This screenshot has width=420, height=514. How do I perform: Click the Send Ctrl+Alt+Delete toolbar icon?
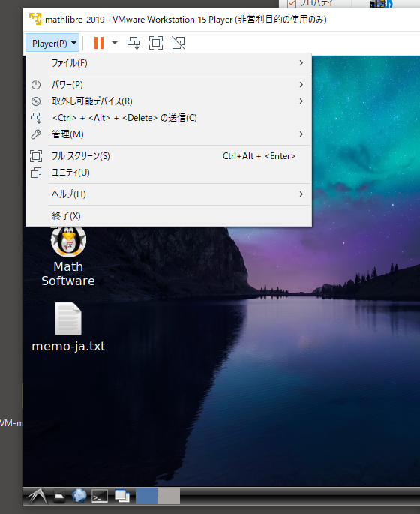pyautogui.click(x=133, y=43)
